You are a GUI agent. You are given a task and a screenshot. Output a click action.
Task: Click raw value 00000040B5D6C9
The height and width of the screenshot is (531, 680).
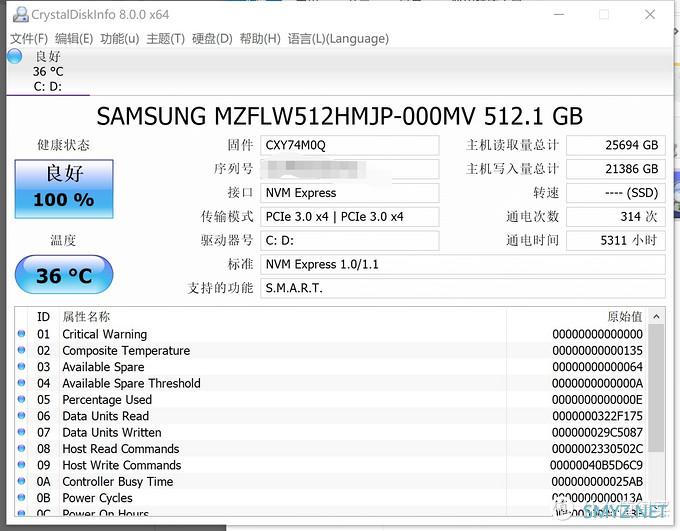tap(597, 465)
